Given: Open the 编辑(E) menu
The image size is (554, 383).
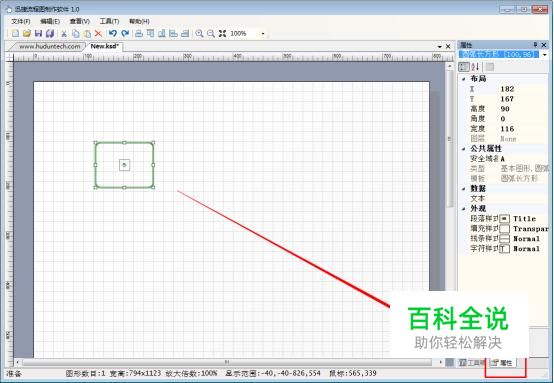Looking at the screenshot, I should pos(50,21).
